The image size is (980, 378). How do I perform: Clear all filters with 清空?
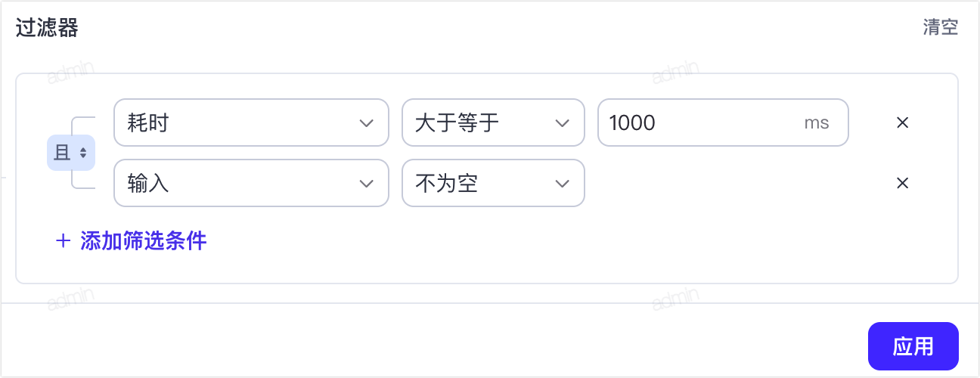(x=941, y=28)
